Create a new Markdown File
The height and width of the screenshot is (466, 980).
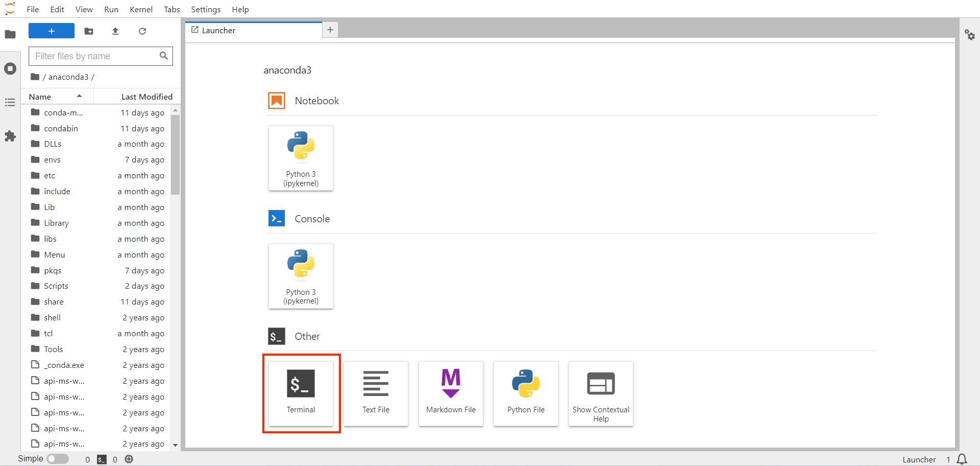click(x=451, y=393)
